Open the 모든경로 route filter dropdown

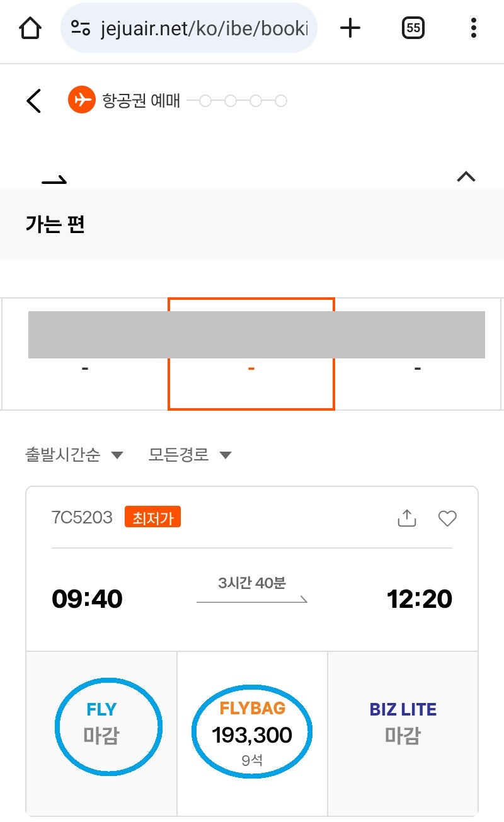point(190,455)
